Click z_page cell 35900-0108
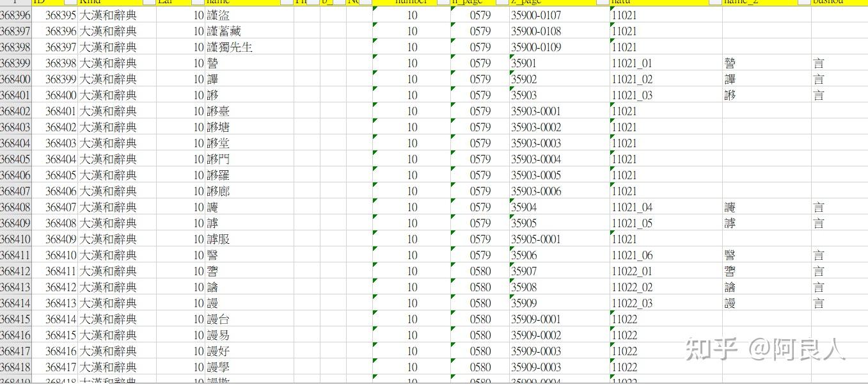Screen dimensions: 868x384 coord(559,31)
